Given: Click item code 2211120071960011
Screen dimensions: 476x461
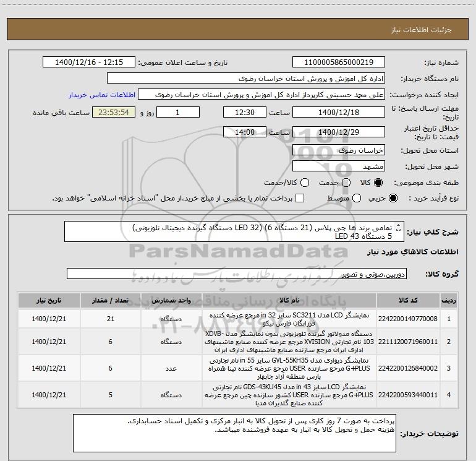Looking at the screenshot, I should coord(408,342).
